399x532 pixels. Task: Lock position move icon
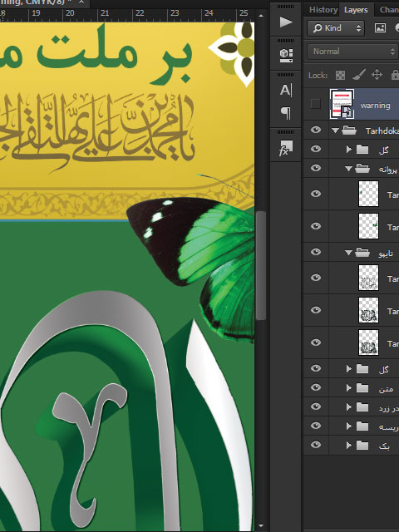pos(377,75)
